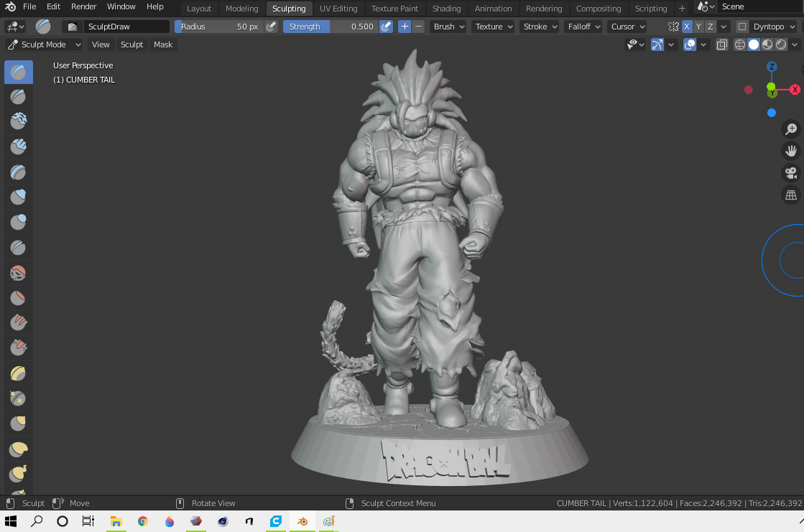Expand the Falloff dropdown
This screenshot has width=804, height=532.
[x=583, y=27]
